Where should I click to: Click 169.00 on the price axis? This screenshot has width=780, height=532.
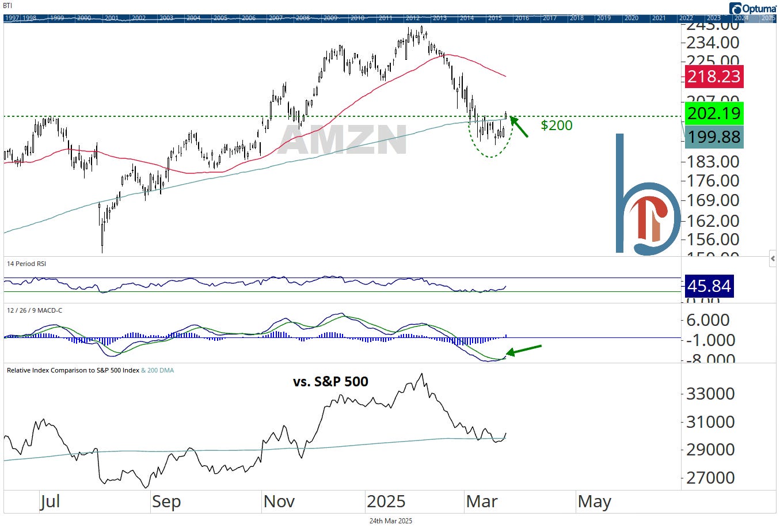713,200
